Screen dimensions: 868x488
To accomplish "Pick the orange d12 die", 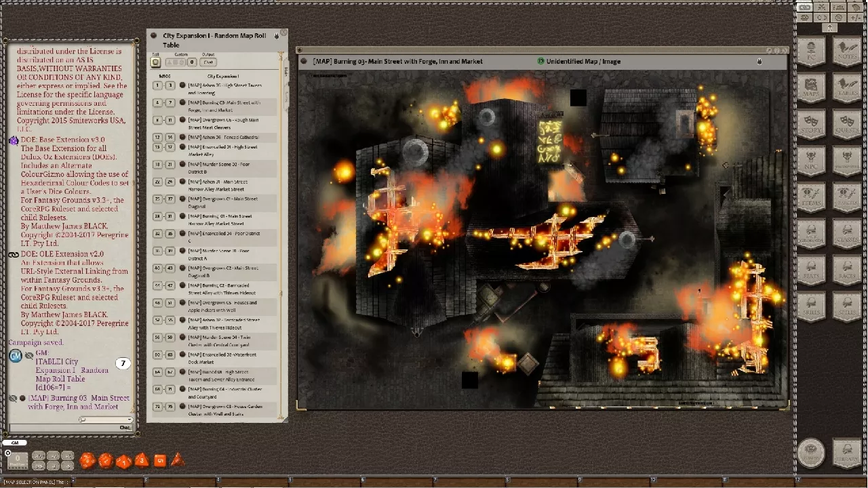I will (x=105, y=461).
